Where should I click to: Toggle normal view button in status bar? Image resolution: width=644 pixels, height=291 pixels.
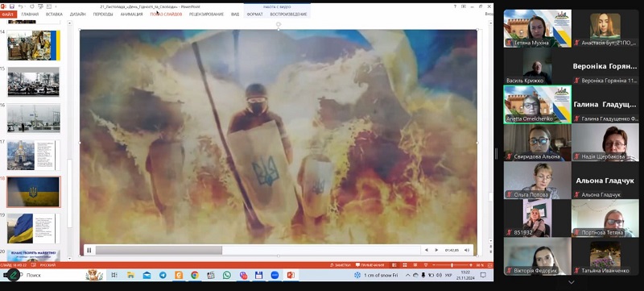pyautogui.click(x=394, y=265)
